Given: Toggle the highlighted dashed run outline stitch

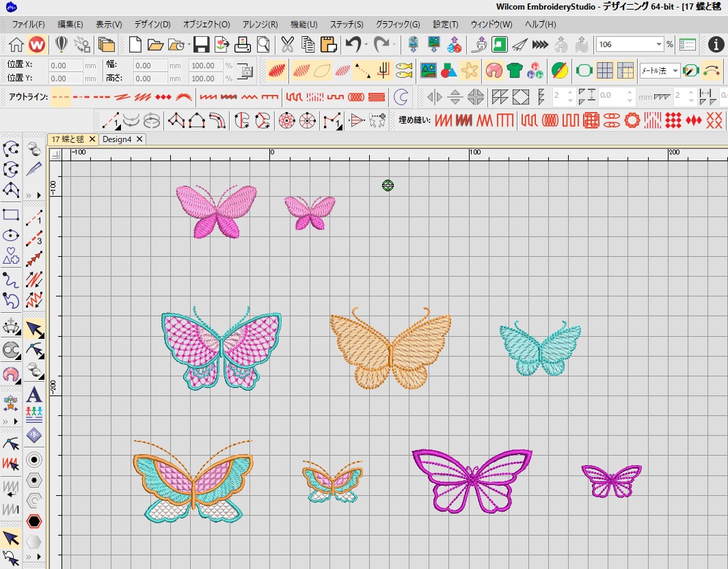Looking at the screenshot, I should (x=61, y=97).
